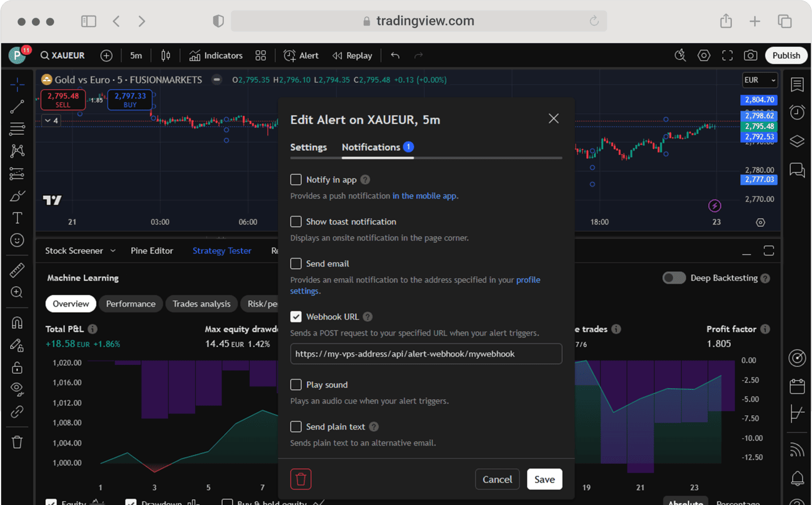Take a chart snapshot with the camera icon
812x505 pixels.
click(x=750, y=55)
